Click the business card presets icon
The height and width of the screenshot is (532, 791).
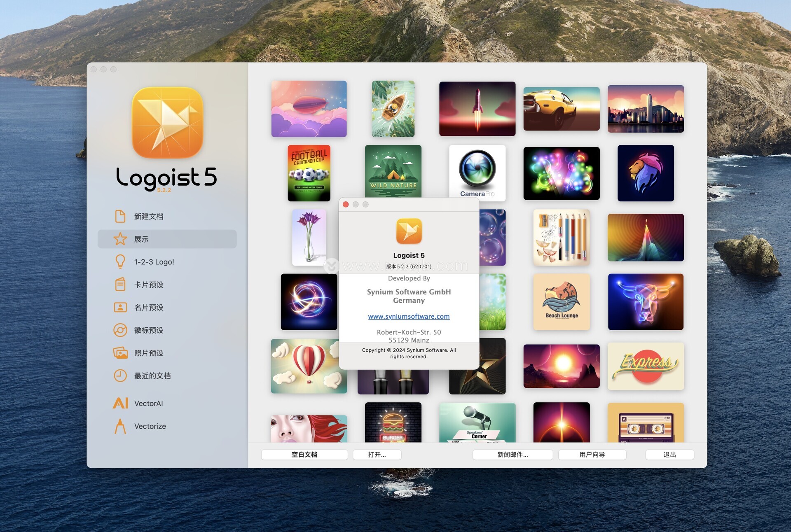point(120,307)
